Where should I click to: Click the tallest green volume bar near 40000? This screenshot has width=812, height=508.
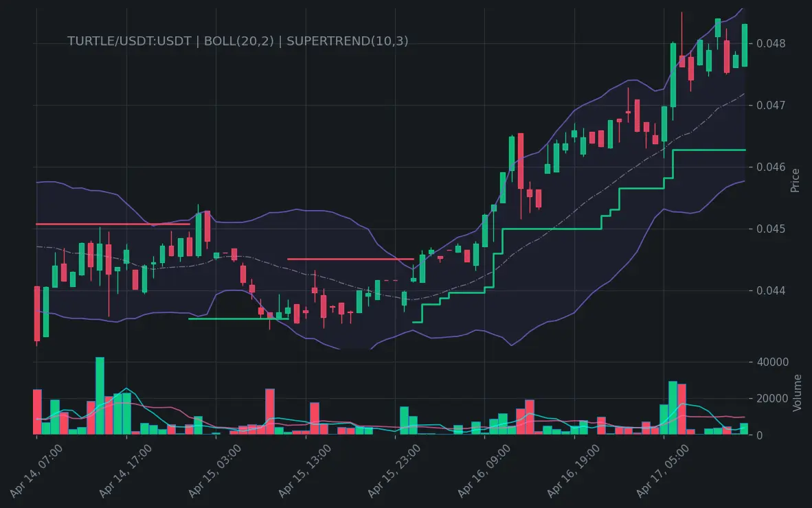100,395
